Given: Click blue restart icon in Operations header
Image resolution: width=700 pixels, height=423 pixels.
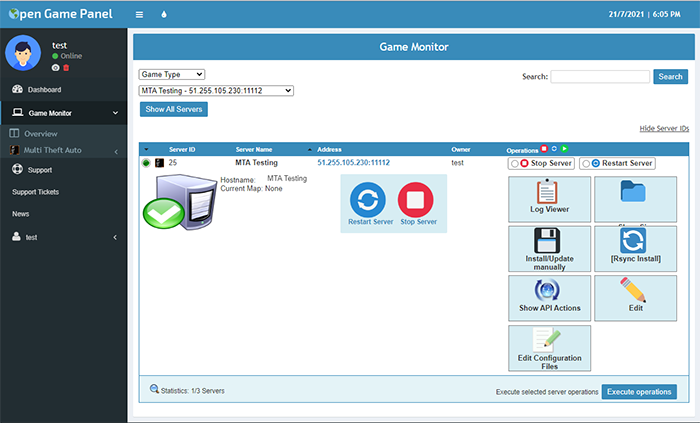Looking at the screenshot, I should pyautogui.click(x=554, y=149).
